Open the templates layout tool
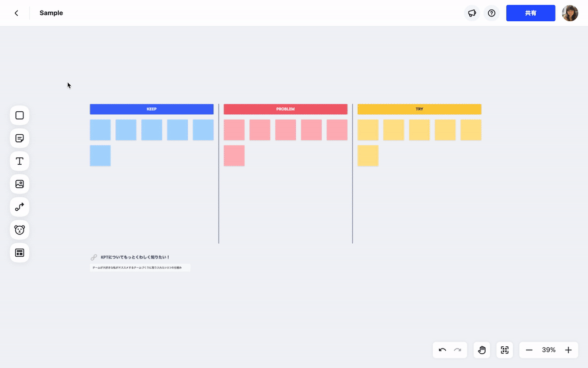 tap(19, 253)
